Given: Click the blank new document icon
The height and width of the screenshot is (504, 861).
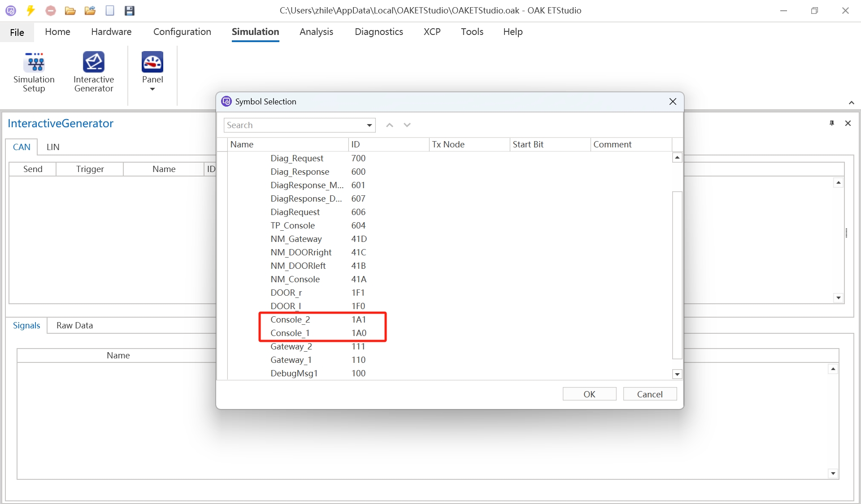Looking at the screenshot, I should (110, 10).
